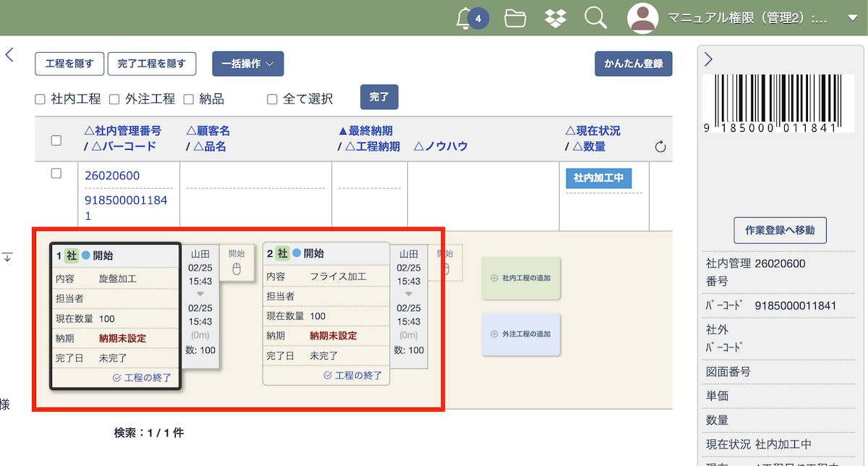This screenshot has width=868, height=466.
Task: Open the 一括操作 dropdown
Action: point(247,64)
